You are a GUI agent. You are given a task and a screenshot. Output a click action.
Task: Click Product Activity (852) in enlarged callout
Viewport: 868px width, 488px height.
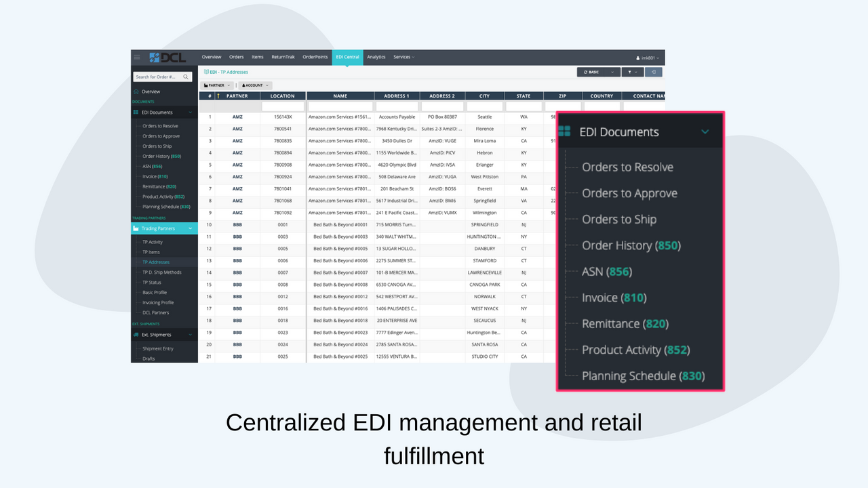pyautogui.click(x=635, y=350)
